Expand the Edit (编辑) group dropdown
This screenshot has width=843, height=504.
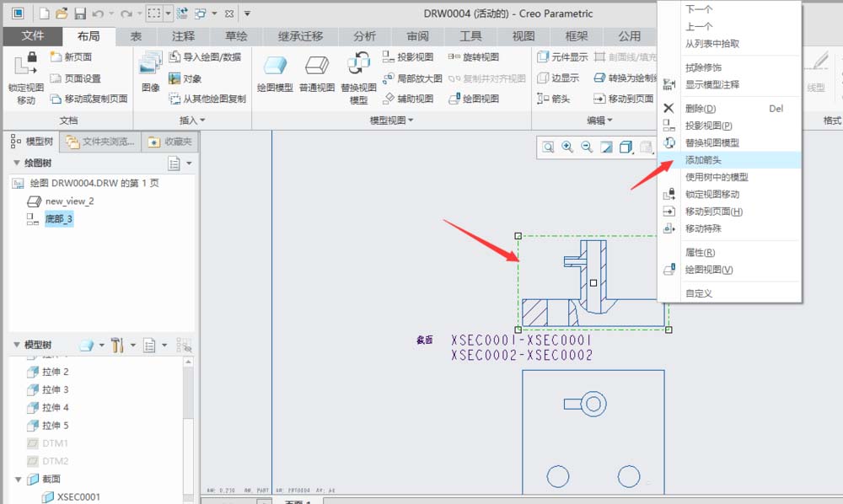(x=599, y=121)
